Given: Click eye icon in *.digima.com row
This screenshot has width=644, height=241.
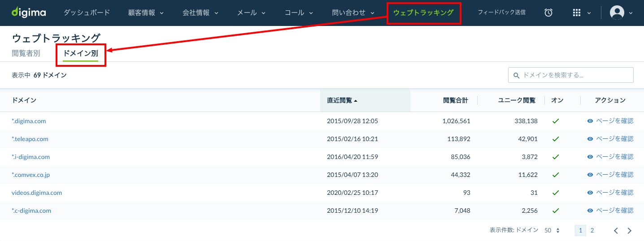Looking at the screenshot, I should pos(590,121).
